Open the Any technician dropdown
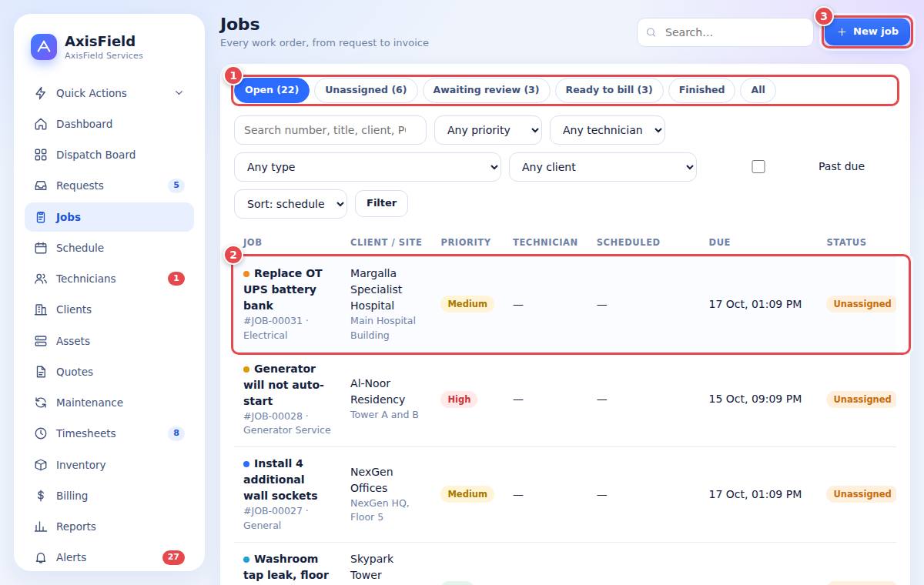924x585 pixels. [x=608, y=130]
